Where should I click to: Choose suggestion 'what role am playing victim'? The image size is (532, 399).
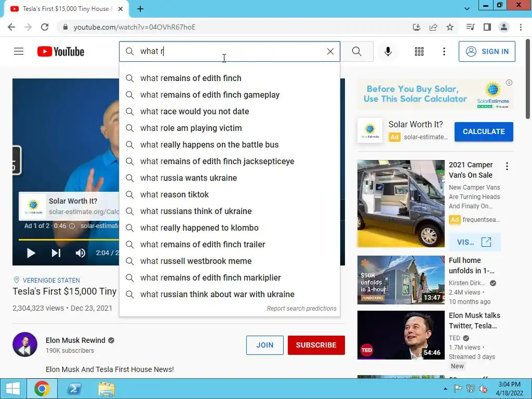pos(229,128)
